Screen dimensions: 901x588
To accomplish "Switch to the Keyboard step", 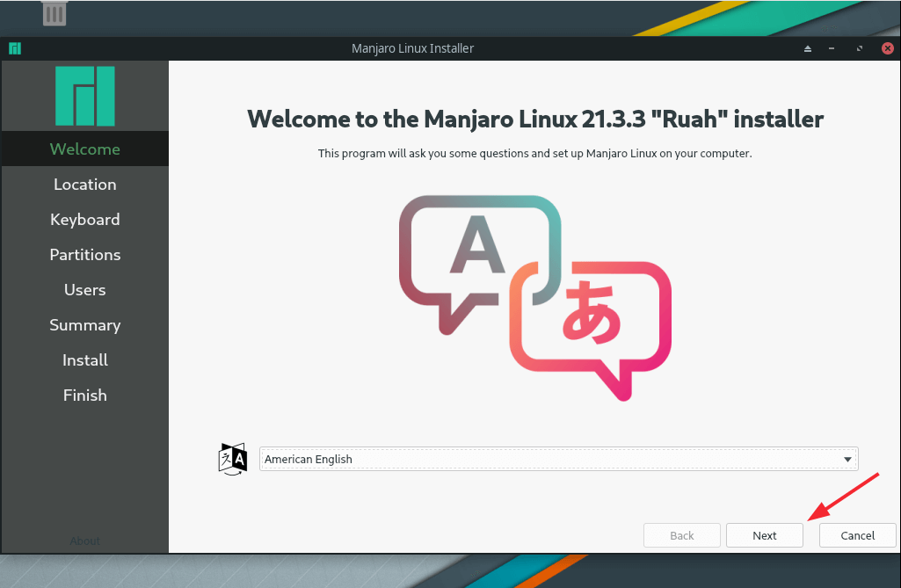I will 84,220.
